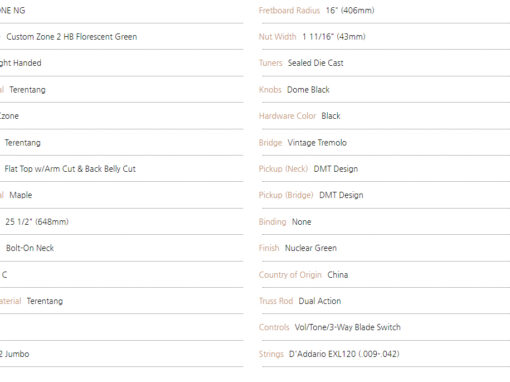This screenshot has width=510, height=382.
Task: Click the Hardware Color label
Action: pyautogui.click(x=287, y=116)
